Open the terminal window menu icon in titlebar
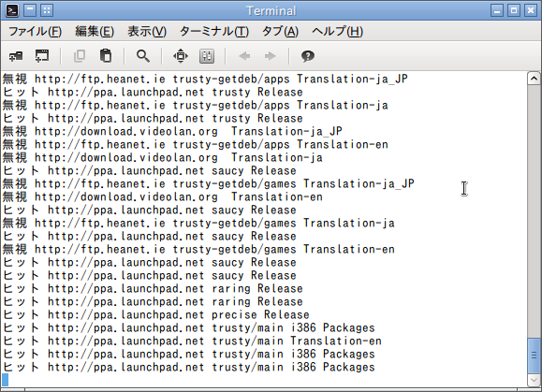The image size is (542, 392). (12, 10)
